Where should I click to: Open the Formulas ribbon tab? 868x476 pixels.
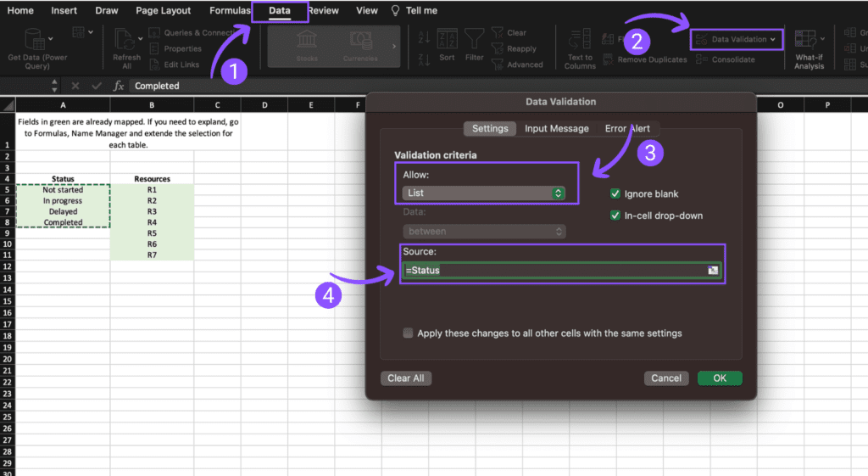230,11
